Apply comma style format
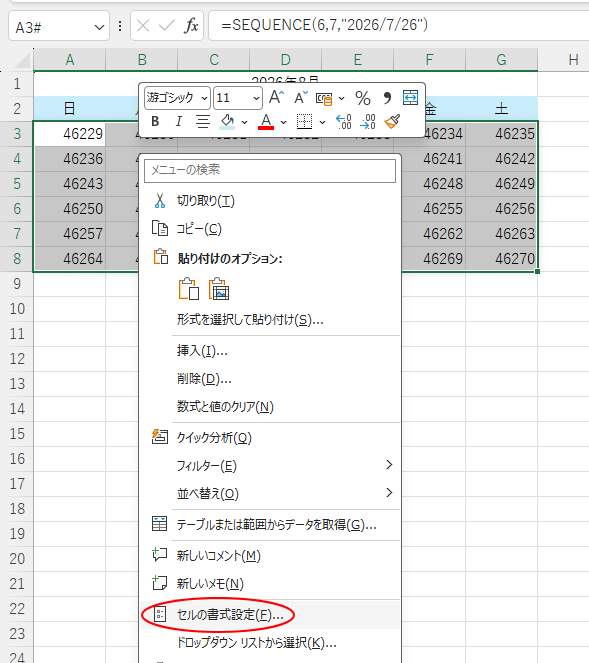 386,98
